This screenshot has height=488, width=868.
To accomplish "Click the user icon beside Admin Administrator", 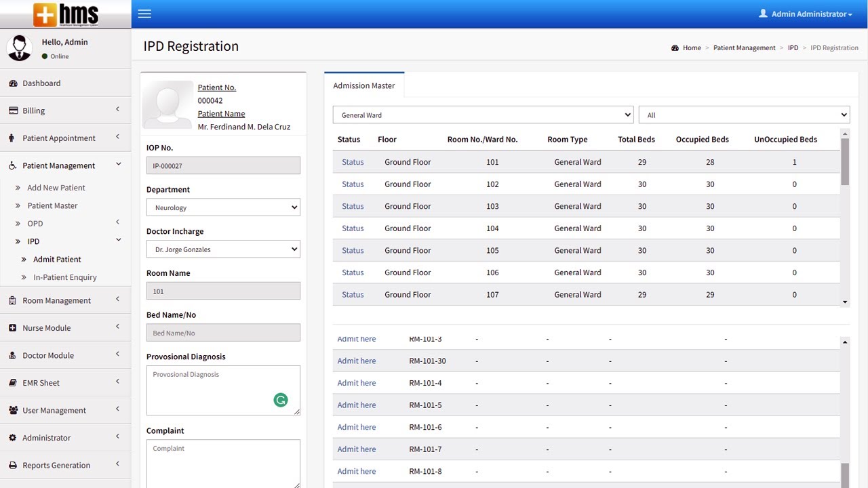I will [763, 14].
